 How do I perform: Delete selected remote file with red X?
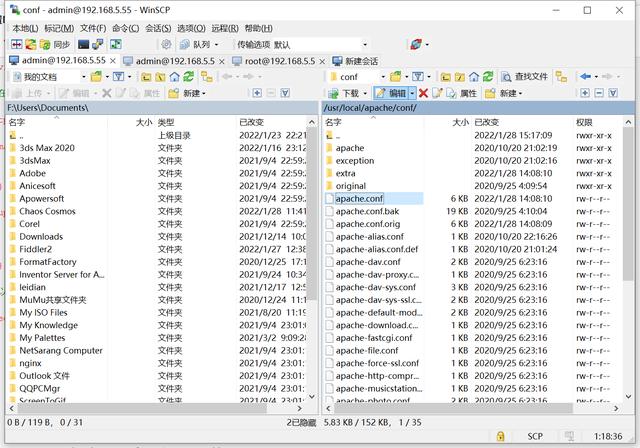pos(423,93)
